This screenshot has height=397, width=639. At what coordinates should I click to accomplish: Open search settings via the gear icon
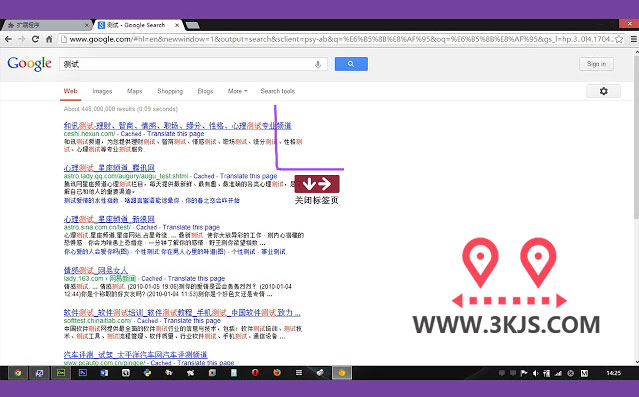pyautogui.click(x=604, y=91)
